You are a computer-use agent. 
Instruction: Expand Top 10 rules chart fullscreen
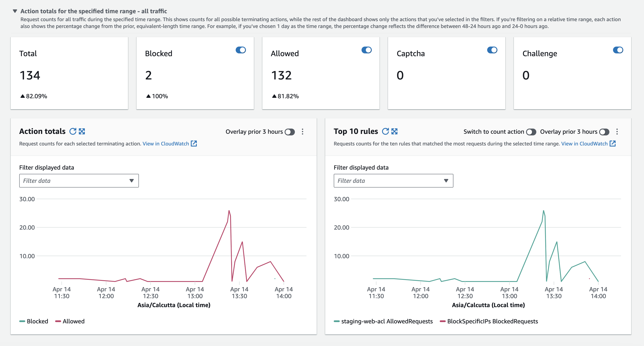(394, 131)
